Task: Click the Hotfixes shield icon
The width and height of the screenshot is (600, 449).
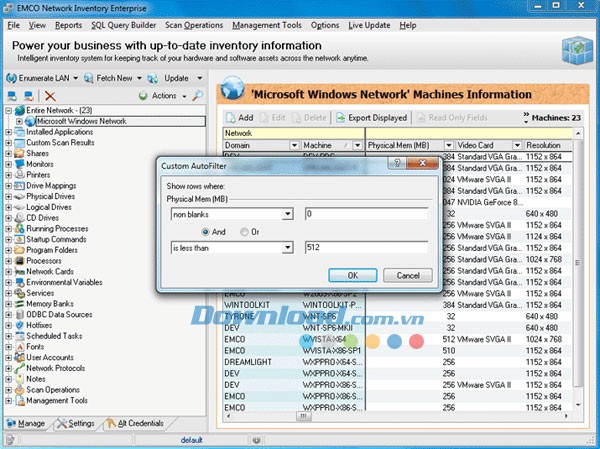Action: (19, 325)
